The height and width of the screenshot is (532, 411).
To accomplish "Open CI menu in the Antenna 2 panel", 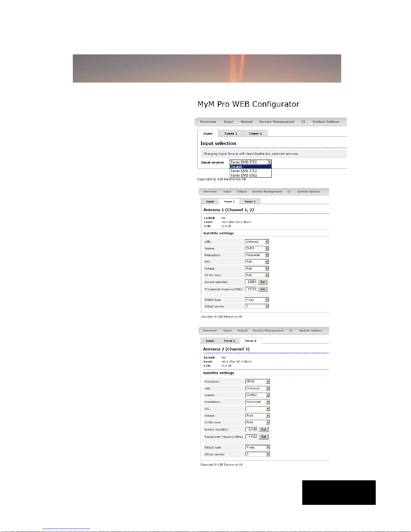I will [291, 331].
